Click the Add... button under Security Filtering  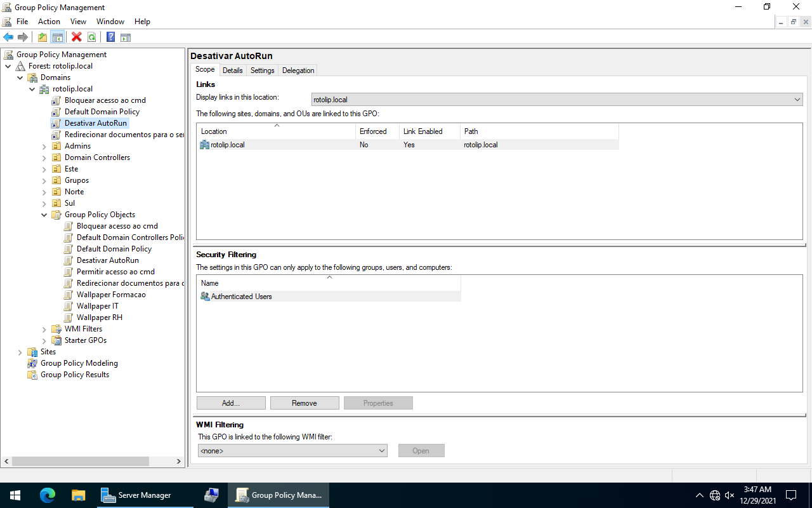(x=231, y=403)
